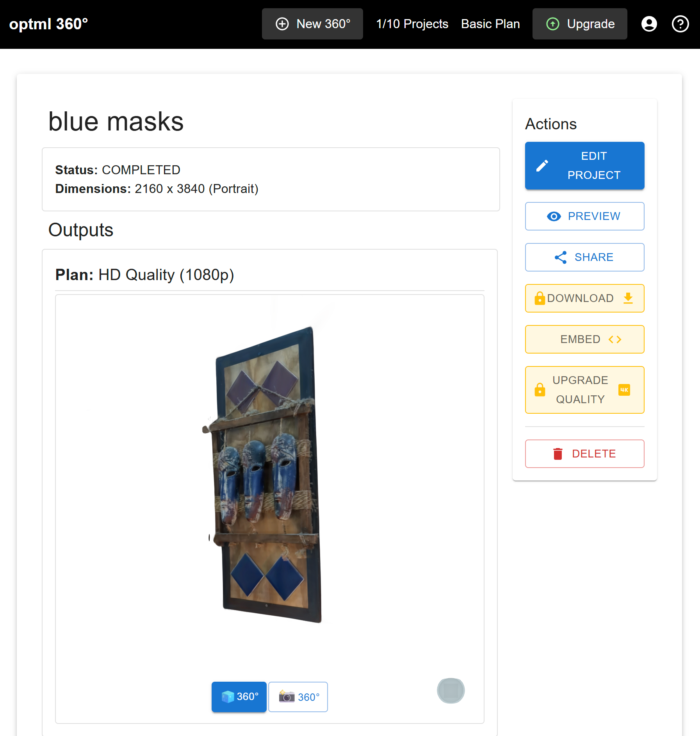Click the Upgrade Quality button
The width and height of the screenshot is (700, 736).
[584, 390]
